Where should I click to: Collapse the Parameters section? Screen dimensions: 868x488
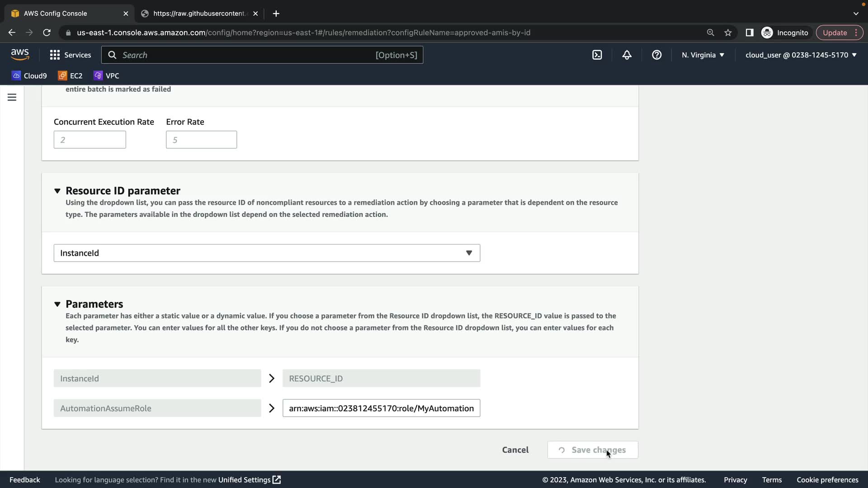click(x=57, y=304)
